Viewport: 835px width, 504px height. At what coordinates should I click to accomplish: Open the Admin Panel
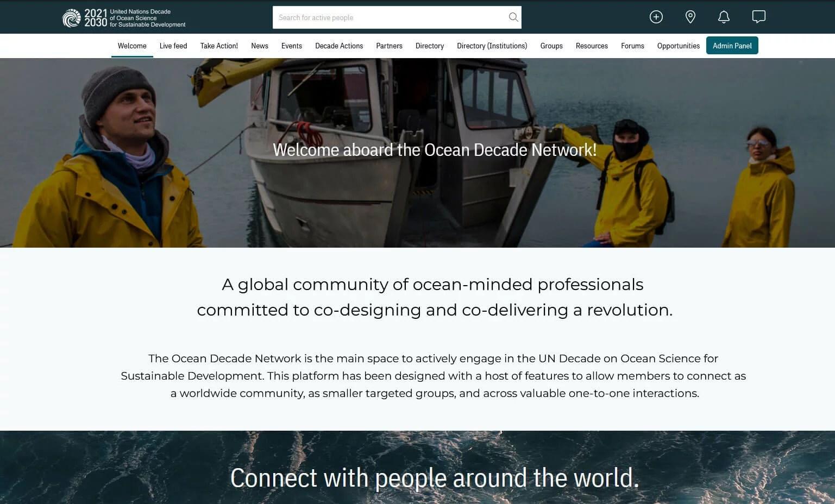(732, 46)
